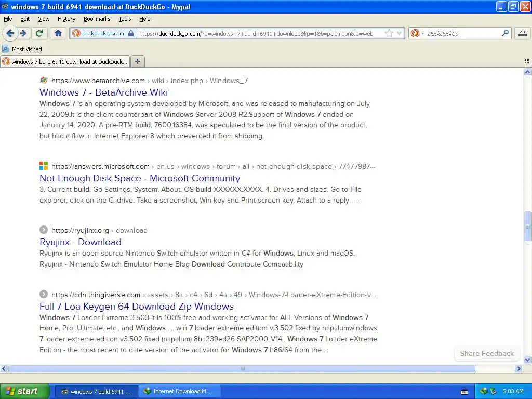Go forward one page
The width and height of the screenshot is (532, 399).
pos(23,33)
